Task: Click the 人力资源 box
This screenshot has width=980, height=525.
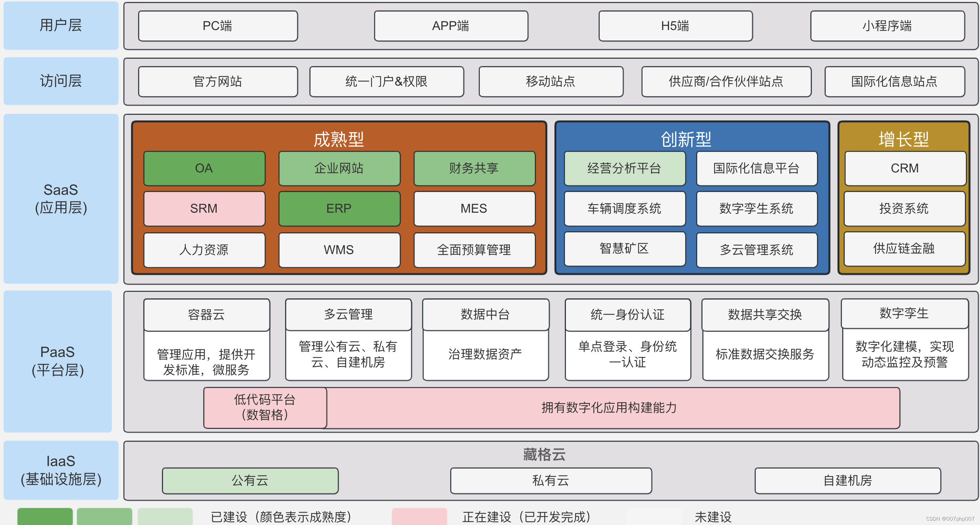Action: tap(204, 250)
